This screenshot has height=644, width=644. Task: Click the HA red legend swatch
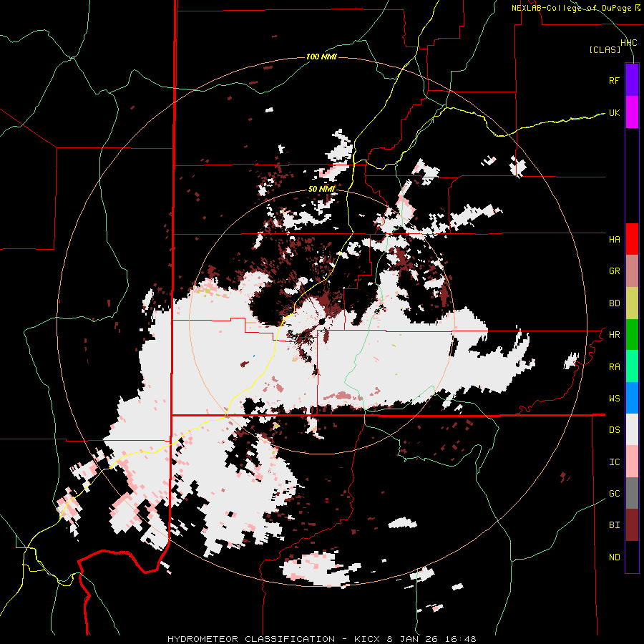632,239
